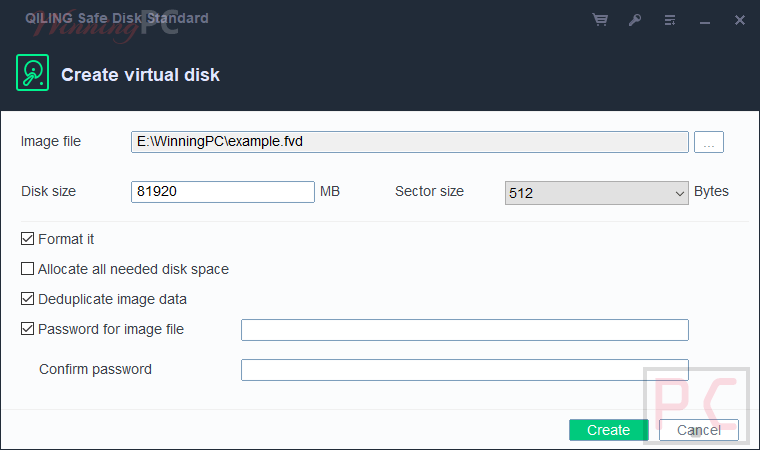Click the Sector size label
The image size is (760, 450).
(429, 191)
